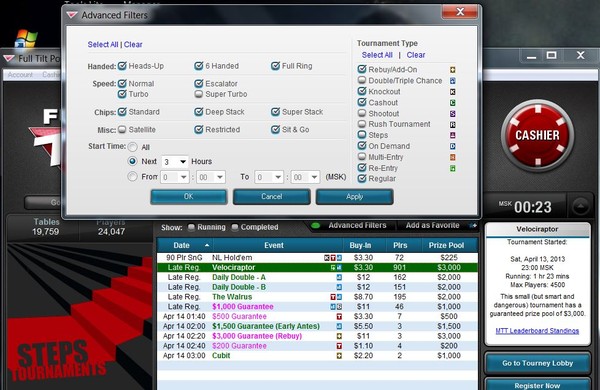Click the Rebuy/Add-On yellow type icon
This screenshot has height=390, width=600.
(x=452, y=70)
